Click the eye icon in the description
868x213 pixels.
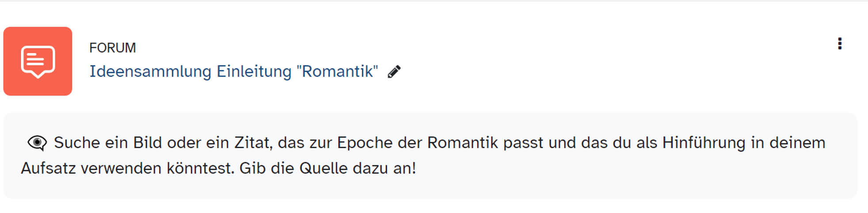(x=37, y=143)
